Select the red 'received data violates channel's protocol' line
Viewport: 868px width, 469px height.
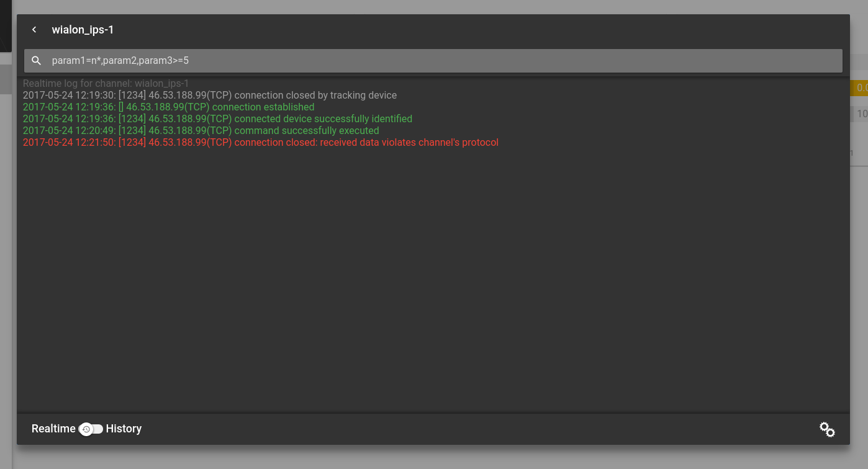tap(261, 142)
